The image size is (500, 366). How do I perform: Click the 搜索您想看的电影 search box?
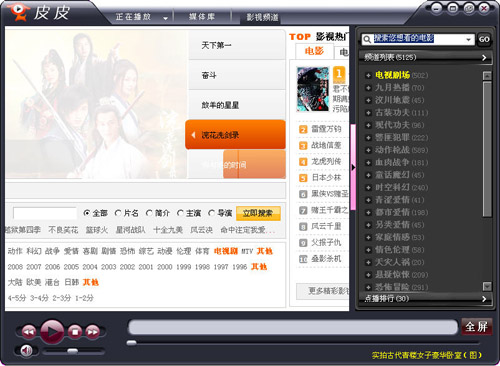418,39
